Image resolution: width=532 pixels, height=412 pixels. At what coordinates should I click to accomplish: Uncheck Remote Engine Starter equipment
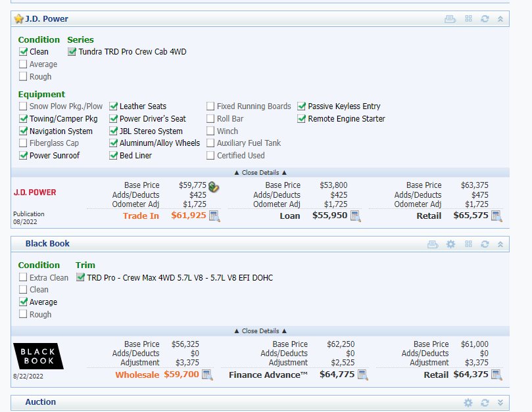(x=301, y=118)
